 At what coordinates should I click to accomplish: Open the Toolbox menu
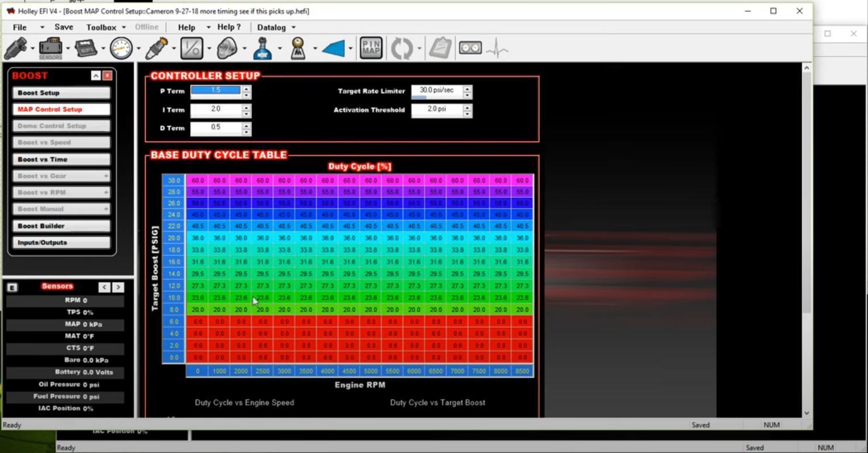(x=101, y=27)
